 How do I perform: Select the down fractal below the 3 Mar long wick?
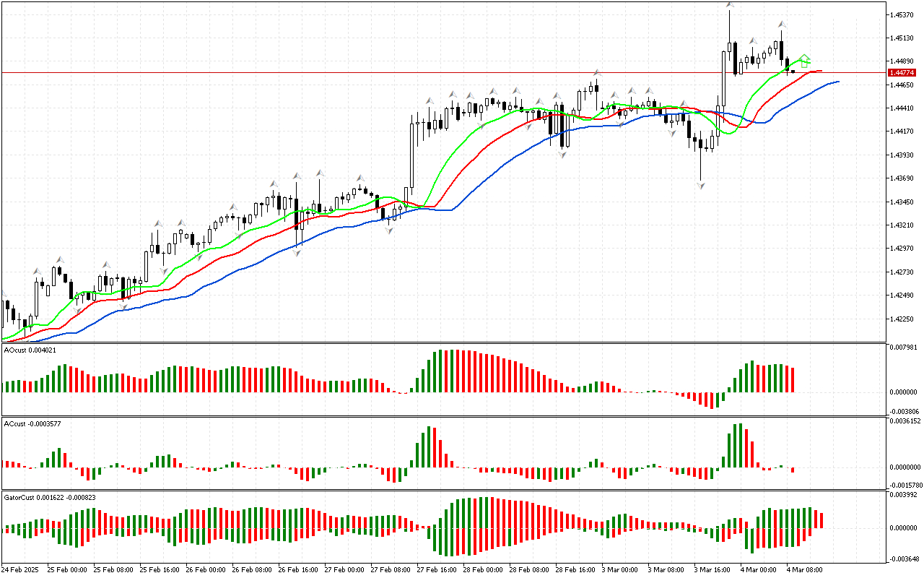[700, 186]
